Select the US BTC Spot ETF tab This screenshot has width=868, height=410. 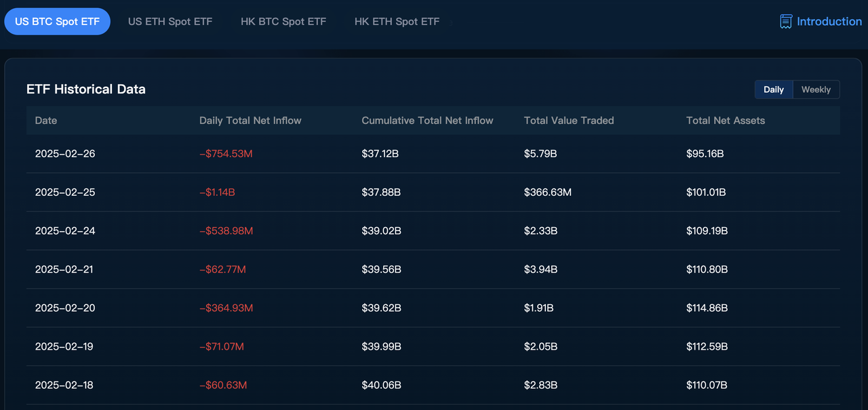(x=57, y=22)
